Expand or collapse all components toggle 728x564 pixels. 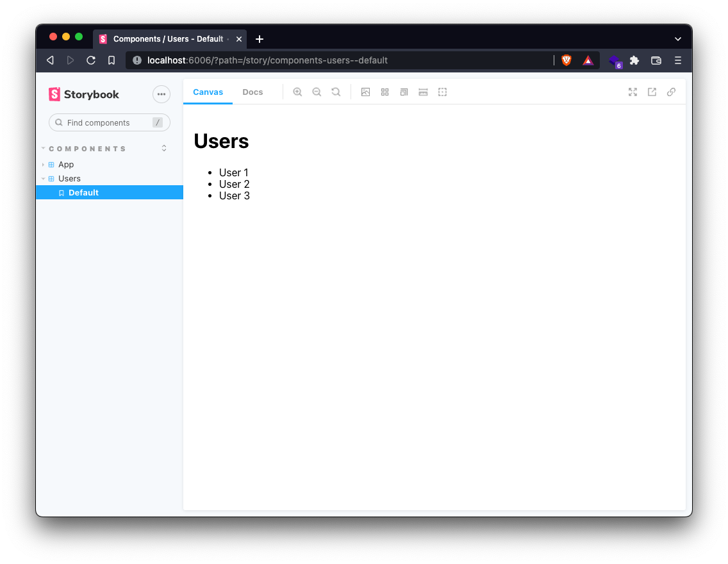point(164,149)
